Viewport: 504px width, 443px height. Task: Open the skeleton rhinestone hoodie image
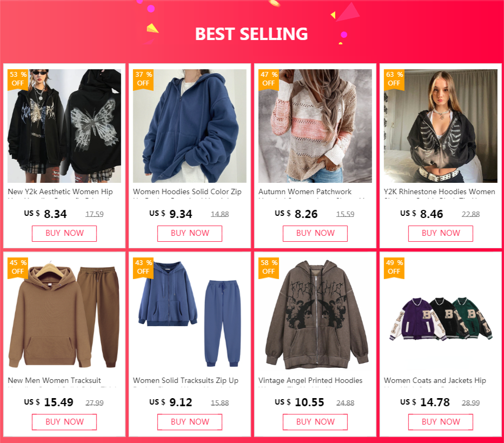tap(441, 126)
